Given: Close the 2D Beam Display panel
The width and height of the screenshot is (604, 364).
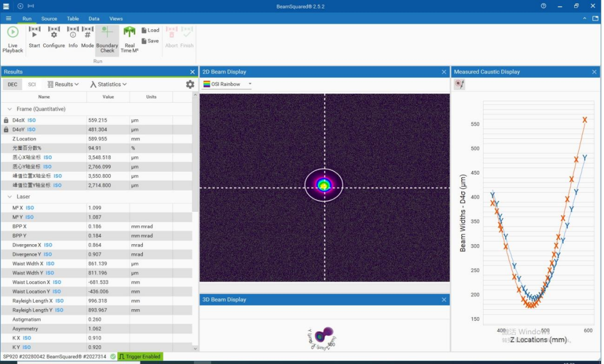Looking at the screenshot, I should tap(444, 72).
